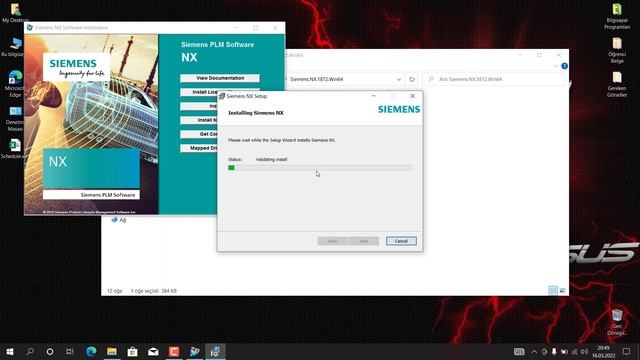
Task: Open Task View on taskbar
Action: point(70,351)
